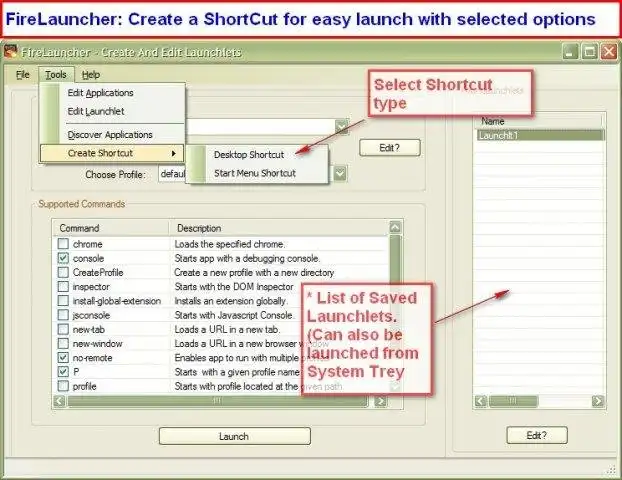
Task: Click the Name column header in launchlets list
Action: coord(538,121)
